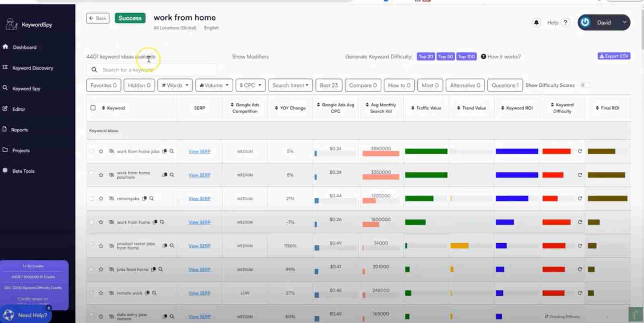Go to Reports in the sidebar

pyautogui.click(x=19, y=130)
